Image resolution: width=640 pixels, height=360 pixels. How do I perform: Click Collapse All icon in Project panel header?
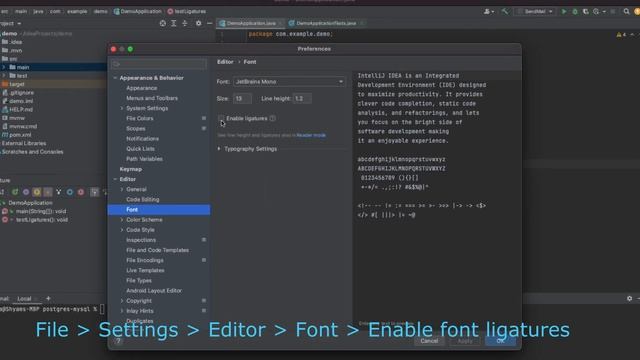point(184,24)
